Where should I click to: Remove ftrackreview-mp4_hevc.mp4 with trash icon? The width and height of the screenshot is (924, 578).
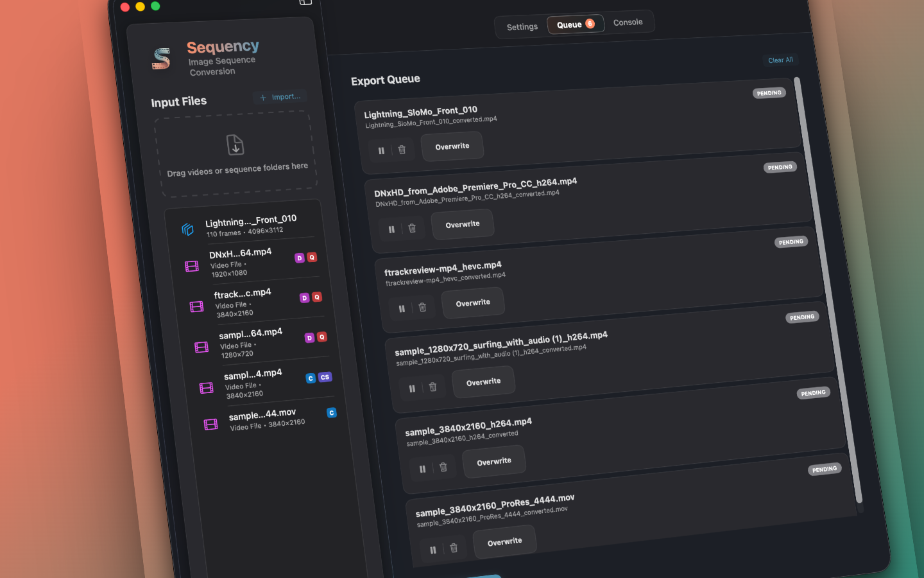(422, 307)
